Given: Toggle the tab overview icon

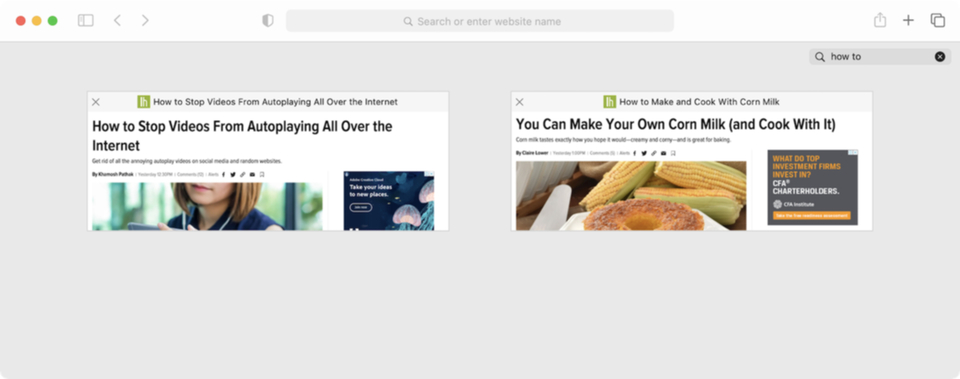Looking at the screenshot, I should pos(937,21).
